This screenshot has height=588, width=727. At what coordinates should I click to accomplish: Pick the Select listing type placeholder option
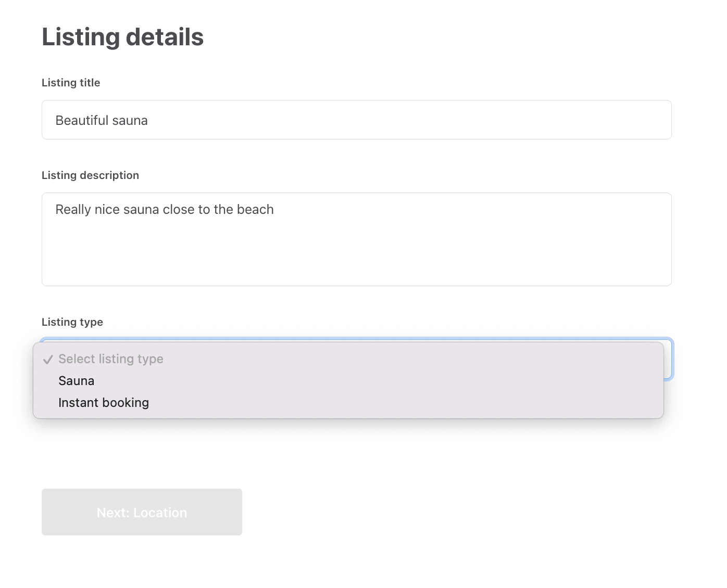tap(111, 359)
